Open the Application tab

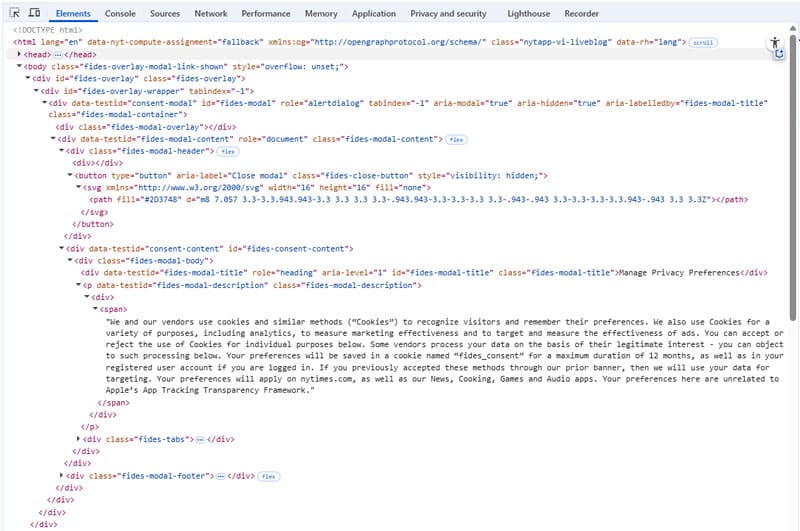(x=373, y=14)
